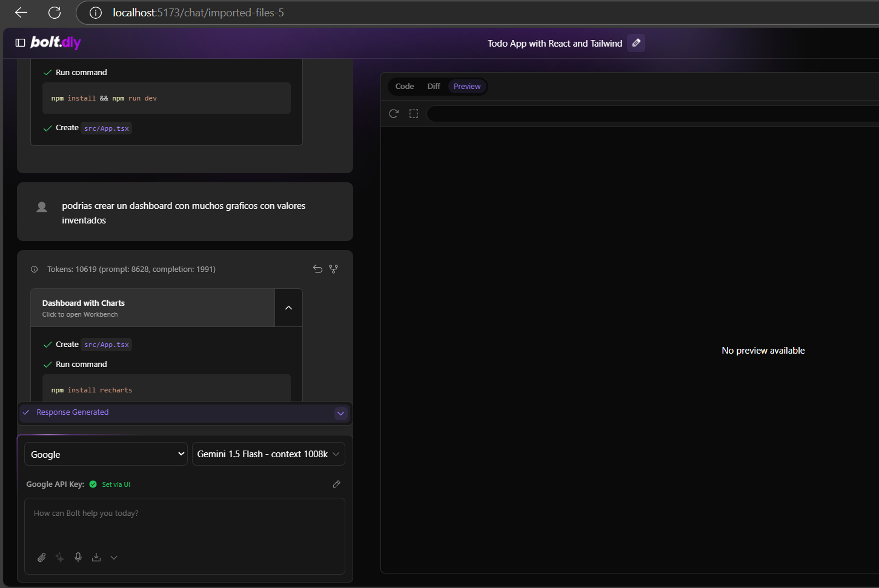879x588 pixels.
Task: Click the enhance prompt sparkle icon
Action: [60, 558]
